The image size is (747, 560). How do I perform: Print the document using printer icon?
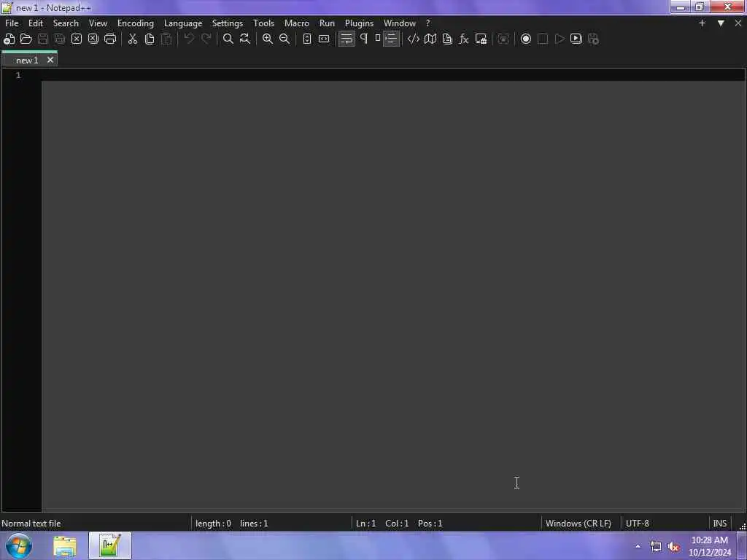110,39
